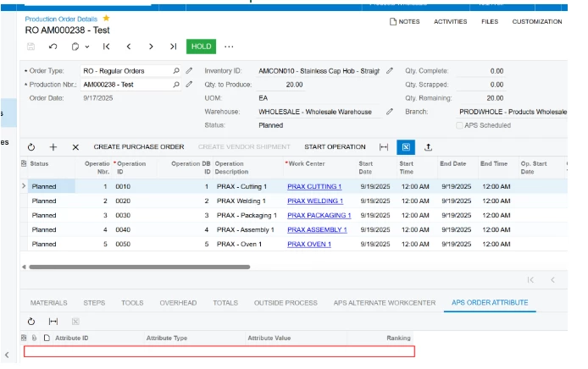Click the Work Center column header

307,163
